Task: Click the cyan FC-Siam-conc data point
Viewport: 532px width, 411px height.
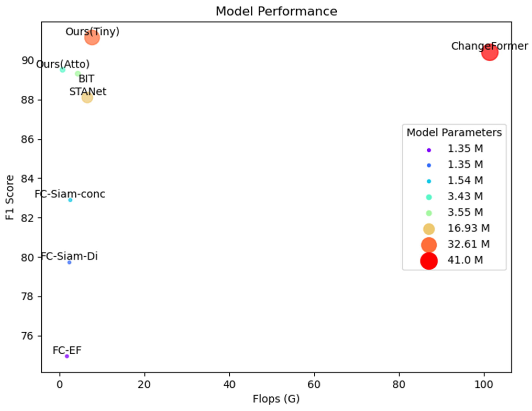Action: (70, 200)
